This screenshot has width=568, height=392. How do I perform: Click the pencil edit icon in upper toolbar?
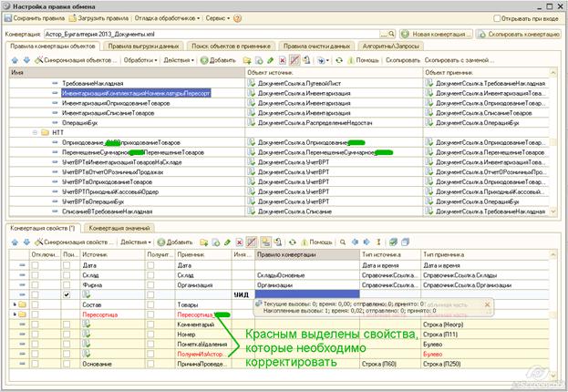click(270, 60)
